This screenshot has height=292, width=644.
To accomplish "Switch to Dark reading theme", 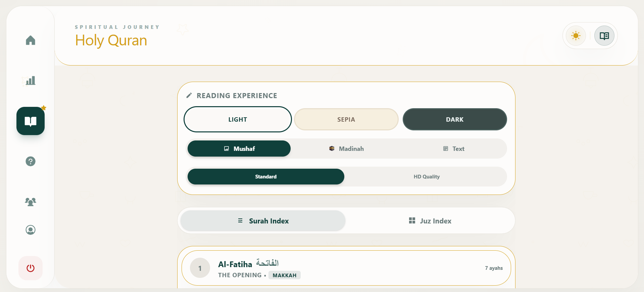I will coord(454,119).
